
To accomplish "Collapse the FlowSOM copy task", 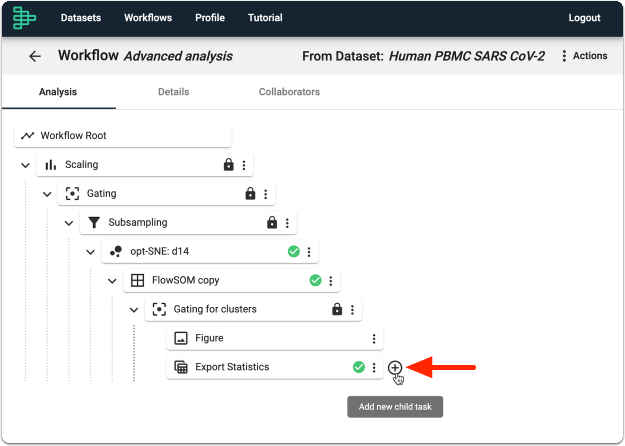I will 112,281.
